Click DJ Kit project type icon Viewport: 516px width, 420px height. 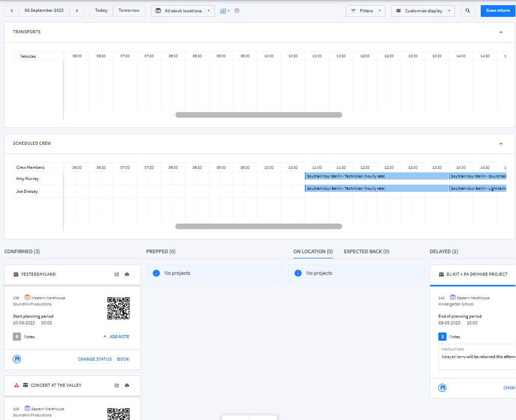(x=441, y=275)
